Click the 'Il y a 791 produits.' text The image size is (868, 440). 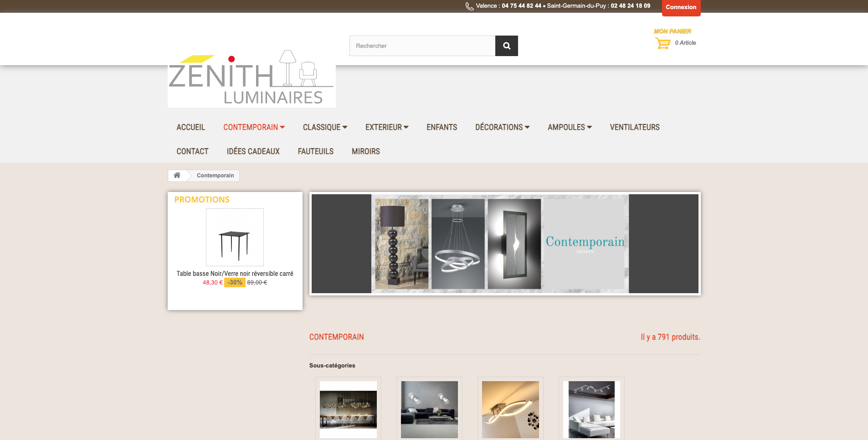click(670, 337)
